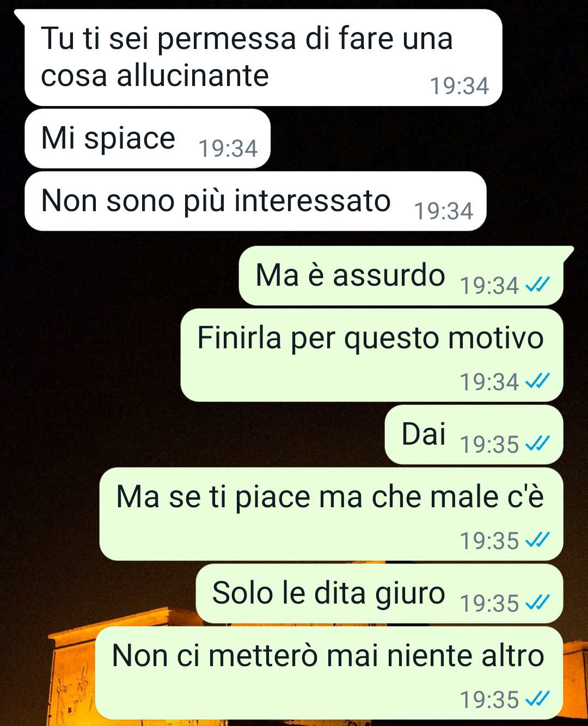Image resolution: width=588 pixels, height=726 pixels.
Task: Tap the 'Ma se ti piace' message bubble
Action: [x=331, y=514]
